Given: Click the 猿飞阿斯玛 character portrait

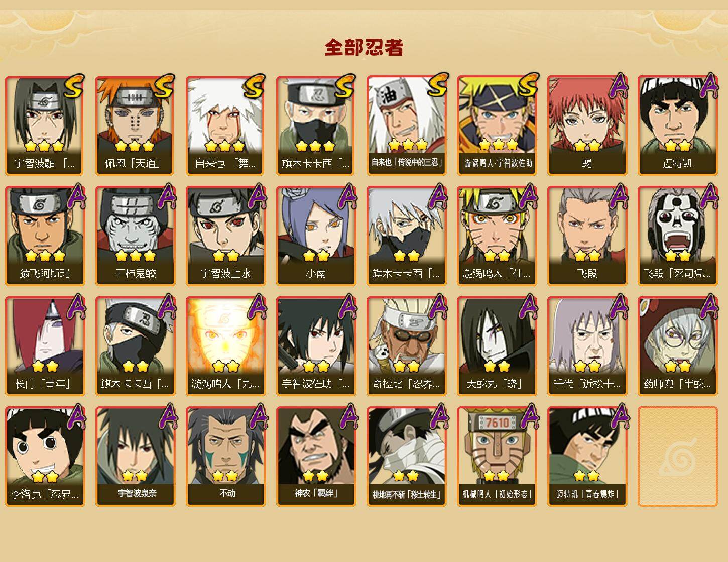Looking at the screenshot, I should pyautogui.click(x=45, y=236).
